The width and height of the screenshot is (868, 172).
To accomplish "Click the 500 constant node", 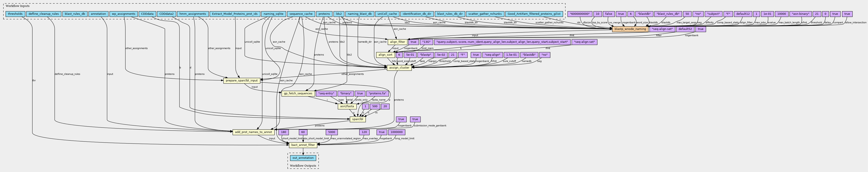I will 375,106.
